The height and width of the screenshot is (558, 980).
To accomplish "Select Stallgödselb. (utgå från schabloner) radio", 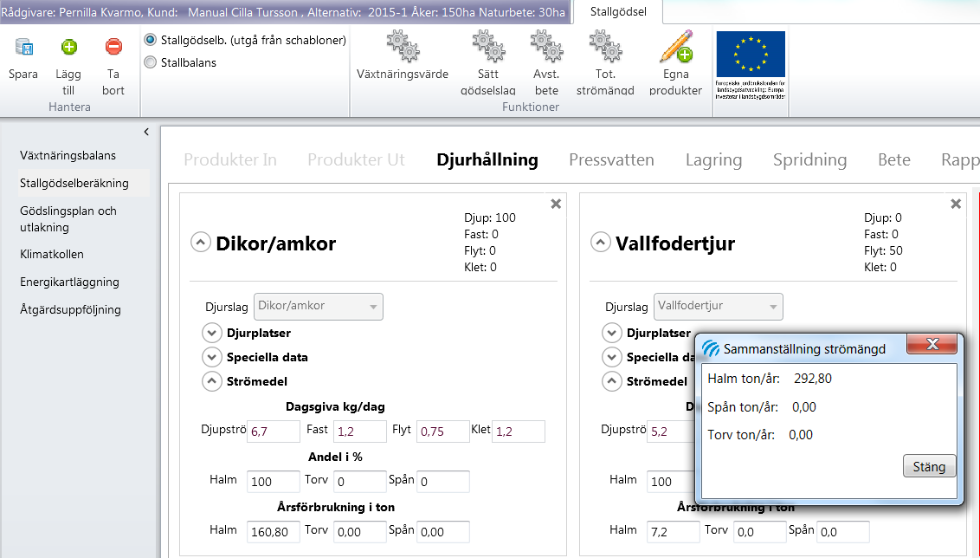I will point(151,40).
